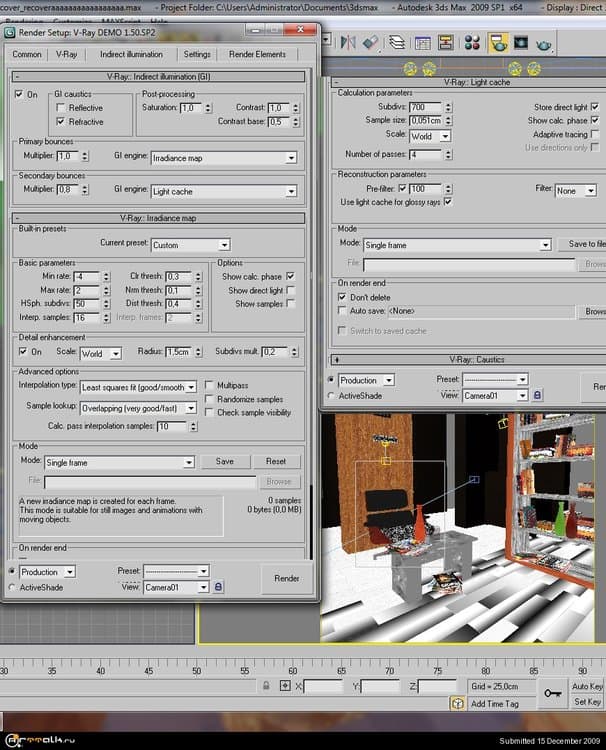Open the Schematic View toolbar icon

(x=446, y=43)
